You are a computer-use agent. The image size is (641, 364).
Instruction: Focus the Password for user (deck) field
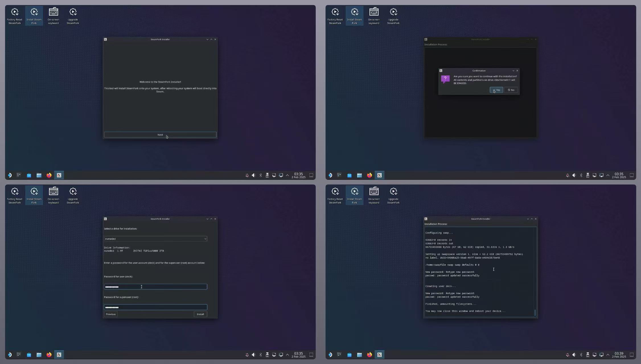click(x=155, y=287)
